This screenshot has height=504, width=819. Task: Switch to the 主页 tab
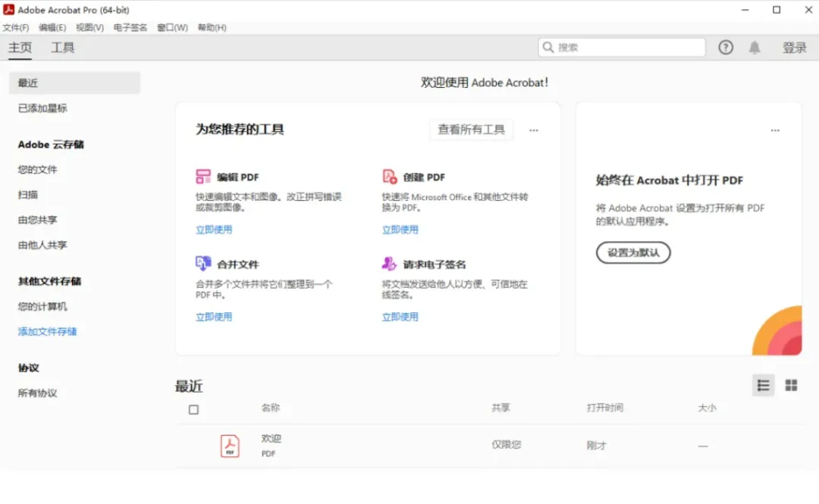click(x=20, y=48)
